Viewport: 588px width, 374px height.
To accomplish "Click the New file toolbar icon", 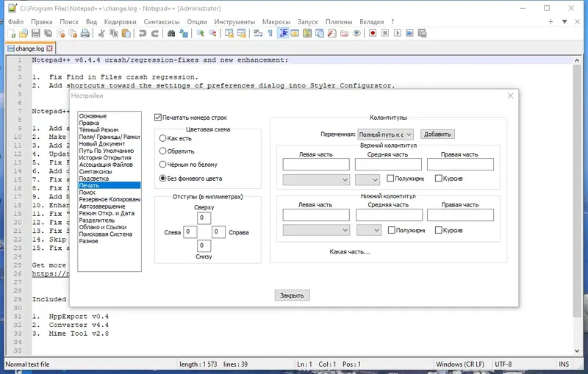I will point(11,33).
